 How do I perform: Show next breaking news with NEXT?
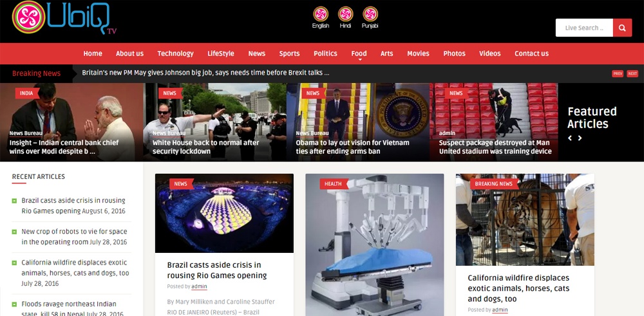[x=632, y=74]
